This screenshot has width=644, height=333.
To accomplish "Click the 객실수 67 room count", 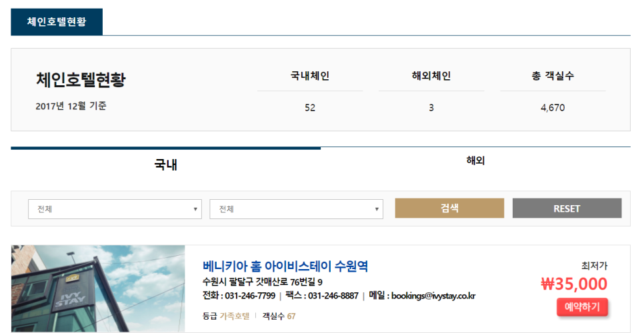I will [x=279, y=316].
